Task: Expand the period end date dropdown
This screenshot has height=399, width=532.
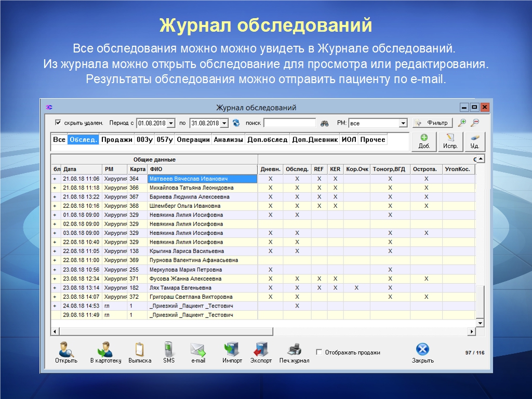Action: pyautogui.click(x=224, y=123)
